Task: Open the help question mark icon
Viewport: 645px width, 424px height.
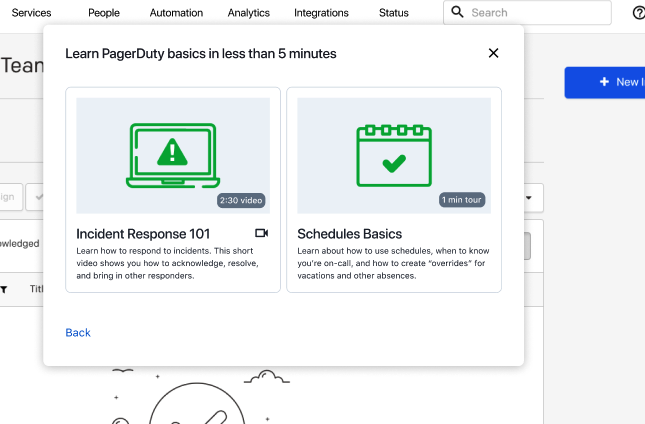Action: pyautogui.click(x=639, y=13)
